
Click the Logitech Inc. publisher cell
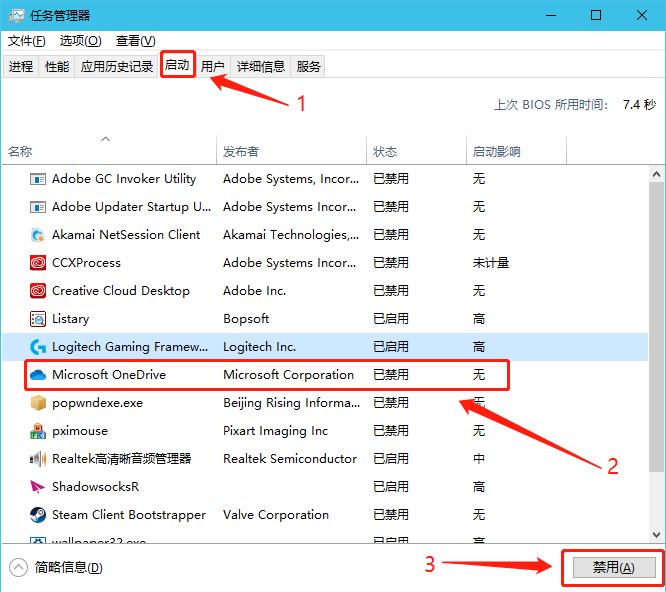coord(260,347)
